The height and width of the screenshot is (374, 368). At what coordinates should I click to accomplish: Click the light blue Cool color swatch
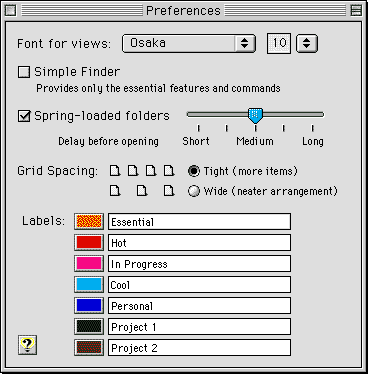(x=89, y=285)
